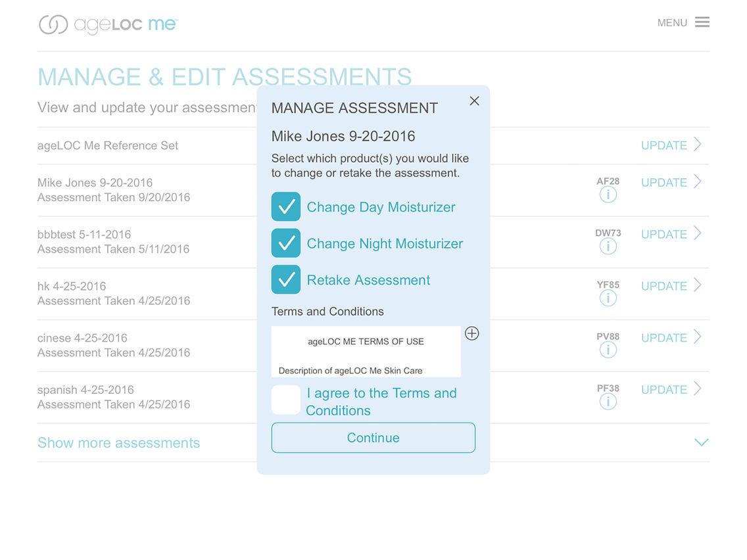The image size is (747, 560).
Task: Open info for assessment code AF28
Action: [x=608, y=195]
